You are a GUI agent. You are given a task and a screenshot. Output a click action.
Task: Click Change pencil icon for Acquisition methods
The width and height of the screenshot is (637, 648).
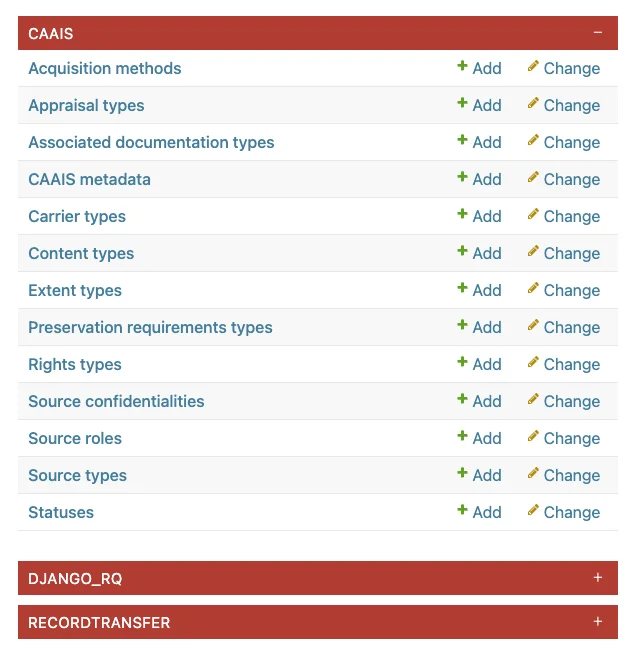(533, 66)
